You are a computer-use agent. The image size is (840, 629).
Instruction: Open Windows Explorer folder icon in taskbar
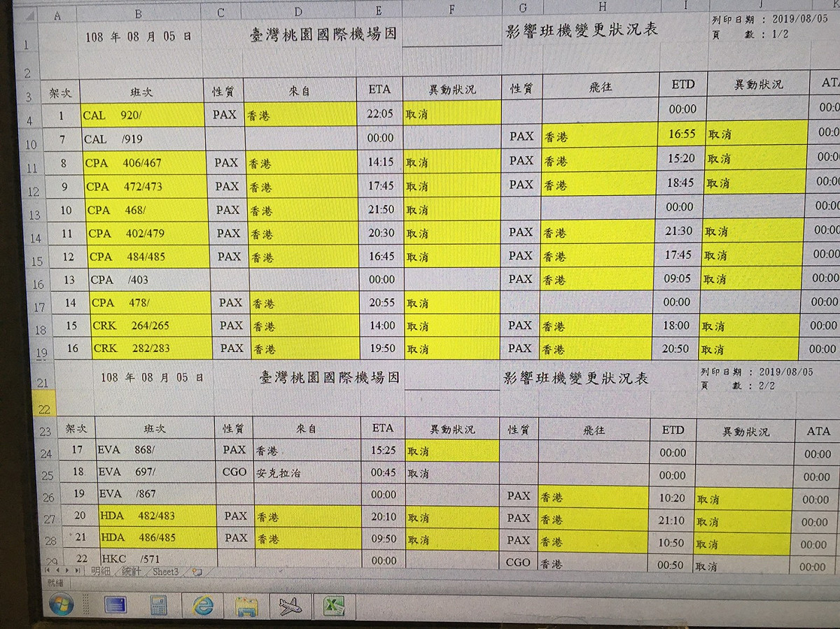click(246, 606)
